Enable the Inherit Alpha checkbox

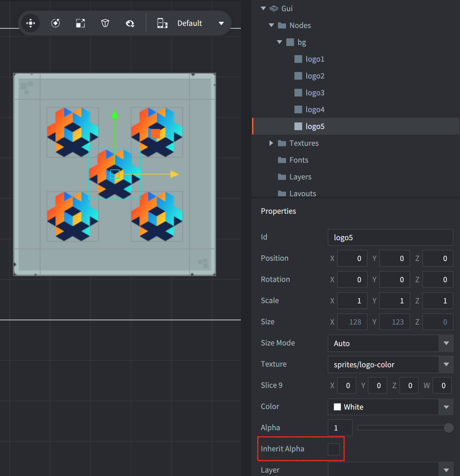(334, 449)
